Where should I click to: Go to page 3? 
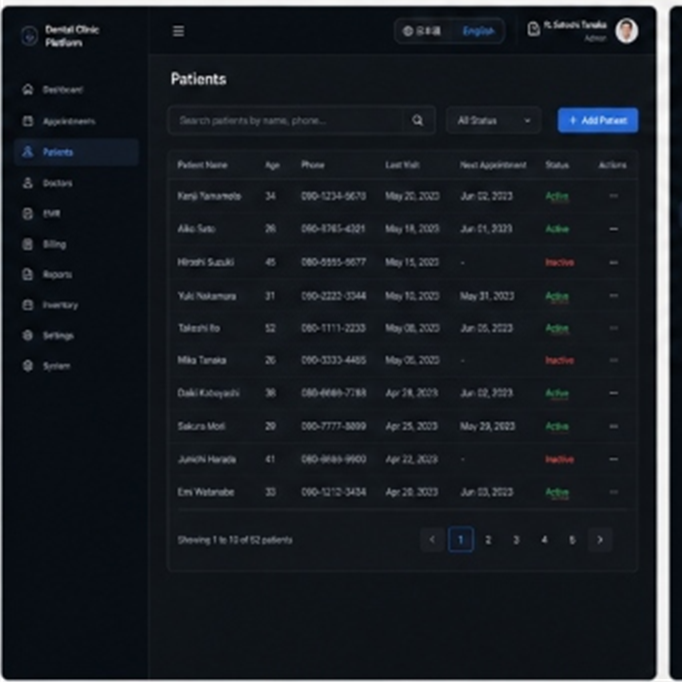[x=516, y=540]
